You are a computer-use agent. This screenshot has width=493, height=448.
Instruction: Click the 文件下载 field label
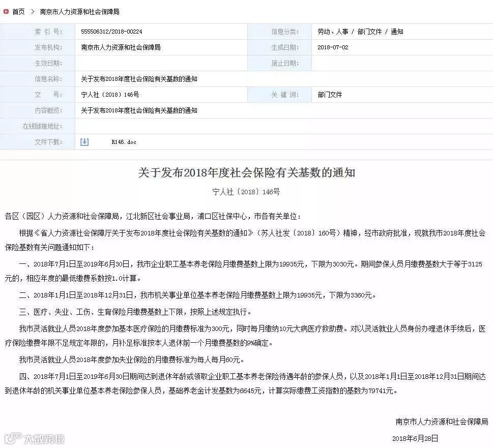point(48,142)
